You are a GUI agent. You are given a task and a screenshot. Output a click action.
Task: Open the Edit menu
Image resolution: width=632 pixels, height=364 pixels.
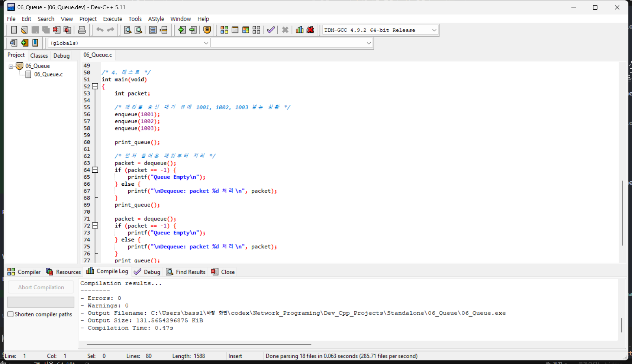(26, 19)
